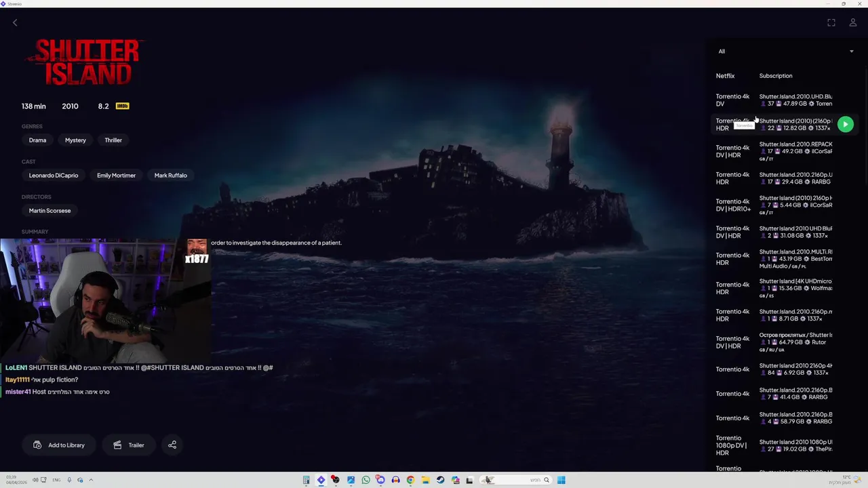Open the Photos taskbar icon

[x=351, y=481]
